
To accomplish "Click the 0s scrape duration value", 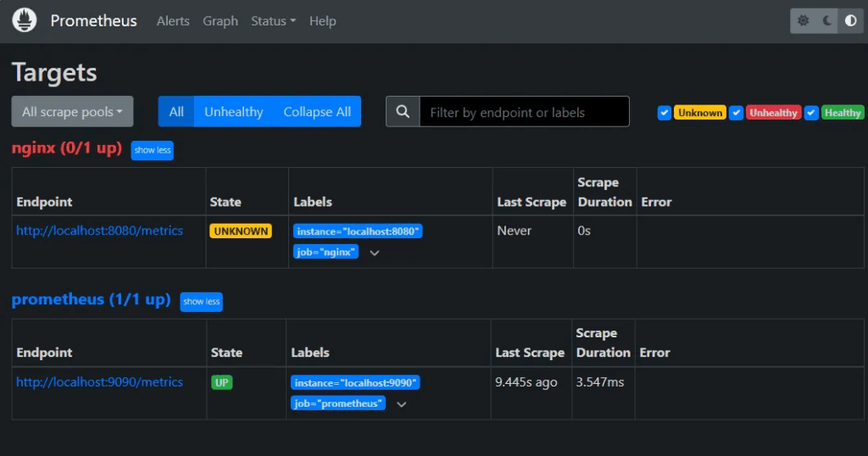I will (x=584, y=231).
